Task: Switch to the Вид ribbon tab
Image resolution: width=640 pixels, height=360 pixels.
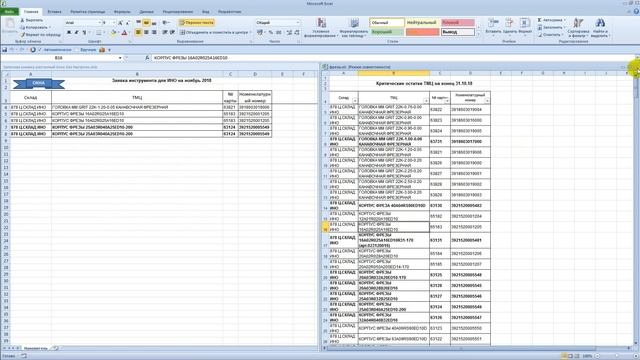Action: 206,12
